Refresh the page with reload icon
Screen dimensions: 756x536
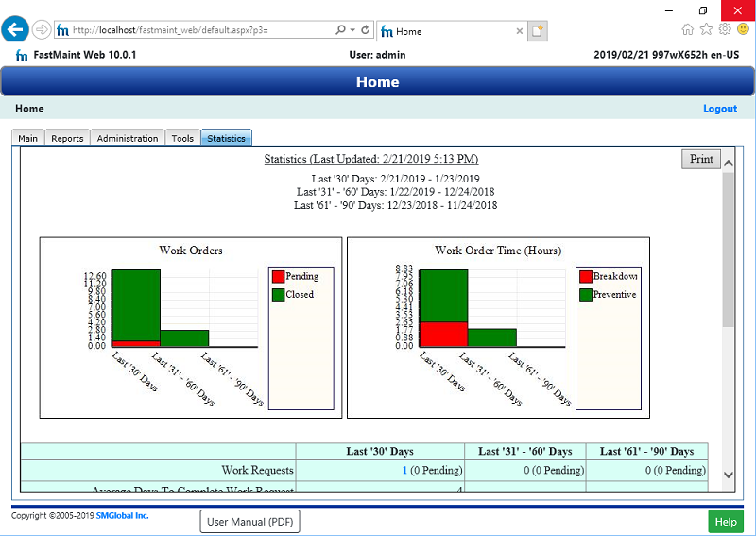[366, 30]
